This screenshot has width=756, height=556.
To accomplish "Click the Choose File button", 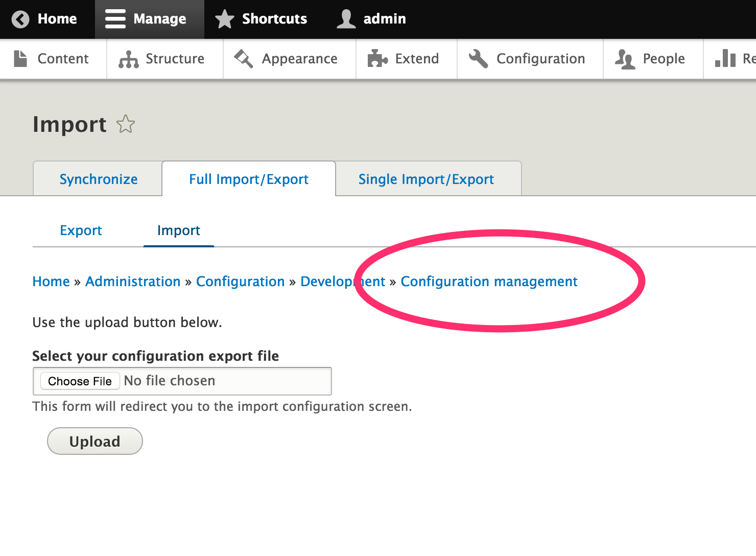I will tap(80, 381).
